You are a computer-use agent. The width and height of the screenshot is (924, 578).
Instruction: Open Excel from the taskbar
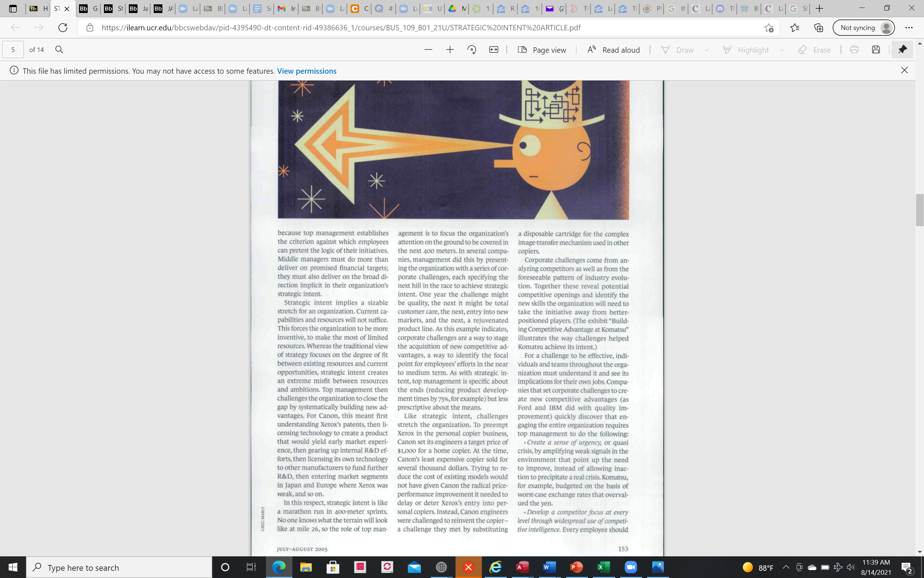(x=603, y=567)
